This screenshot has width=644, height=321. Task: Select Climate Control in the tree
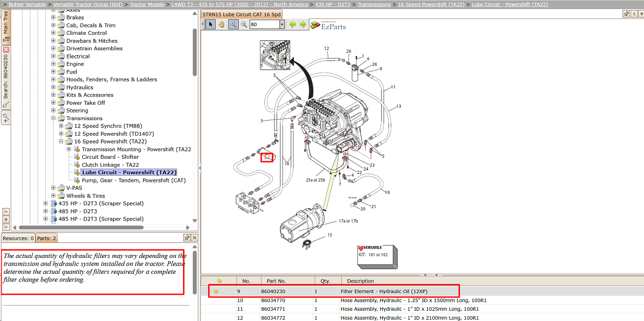(86, 33)
